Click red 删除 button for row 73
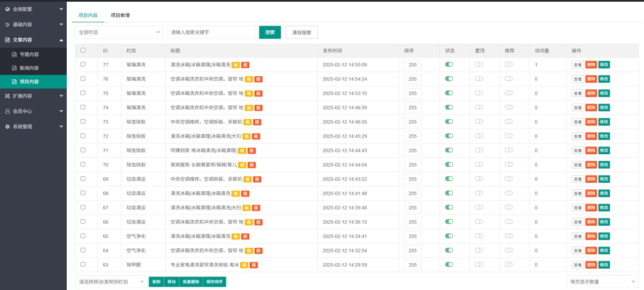The width and height of the screenshot is (644, 290). [591, 122]
